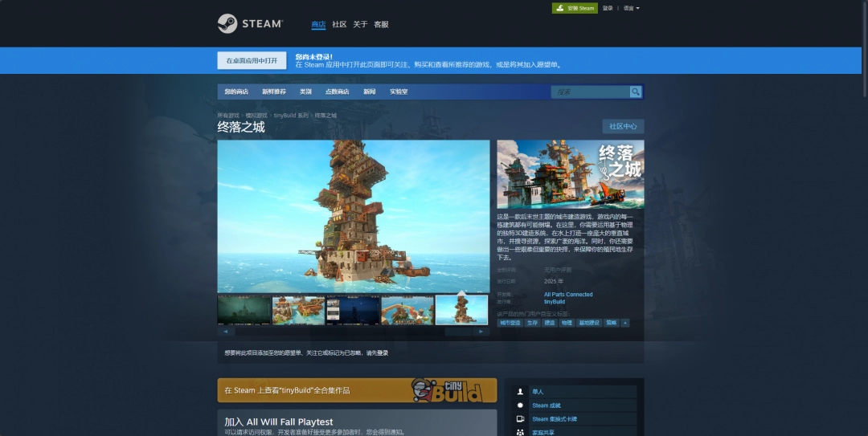The height and width of the screenshot is (436, 868).
Task: Expand more tags with plus button
Action: point(625,323)
